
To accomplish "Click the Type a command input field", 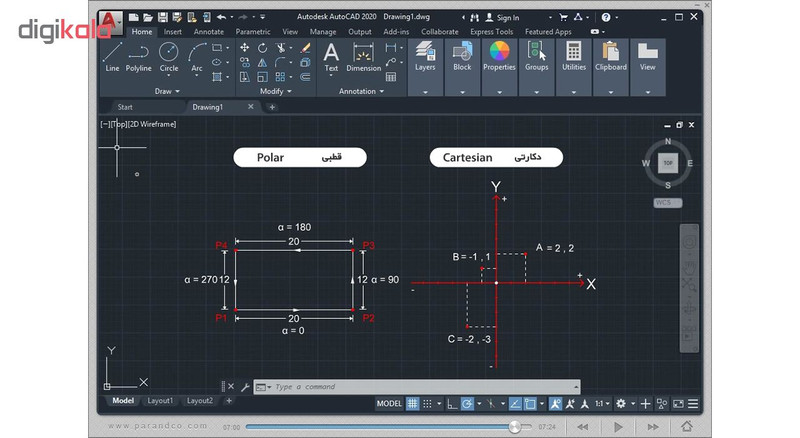I will 417,387.
